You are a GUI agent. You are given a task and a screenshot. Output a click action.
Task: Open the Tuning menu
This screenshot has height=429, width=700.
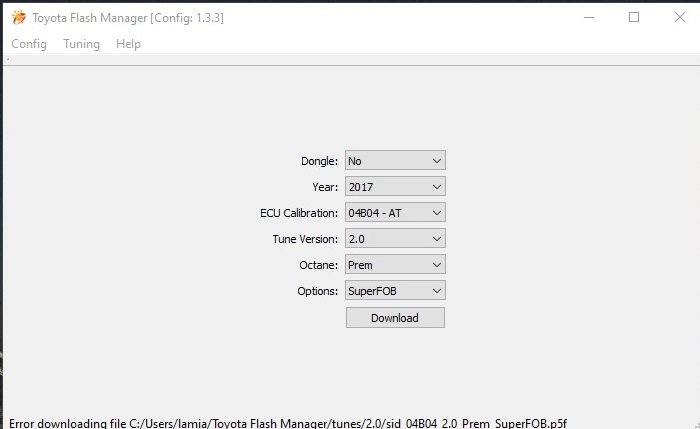pos(81,44)
